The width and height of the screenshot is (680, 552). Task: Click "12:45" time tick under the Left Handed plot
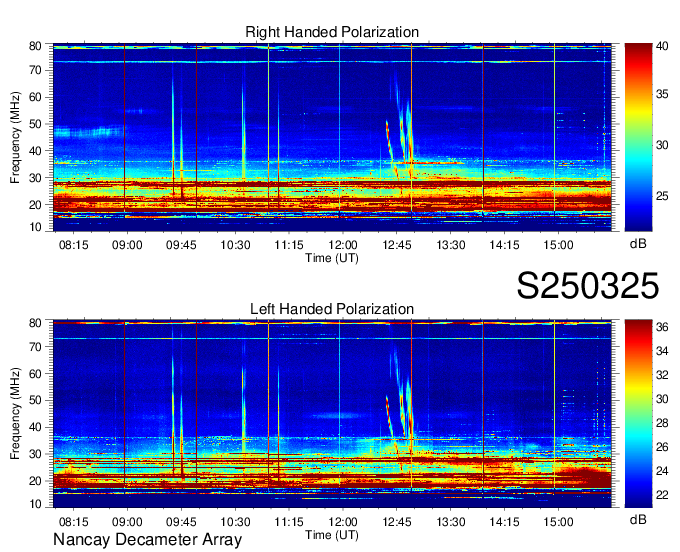396,522
